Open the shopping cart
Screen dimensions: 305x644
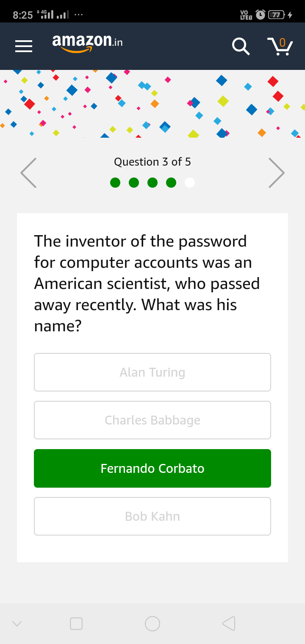(280, 46)
